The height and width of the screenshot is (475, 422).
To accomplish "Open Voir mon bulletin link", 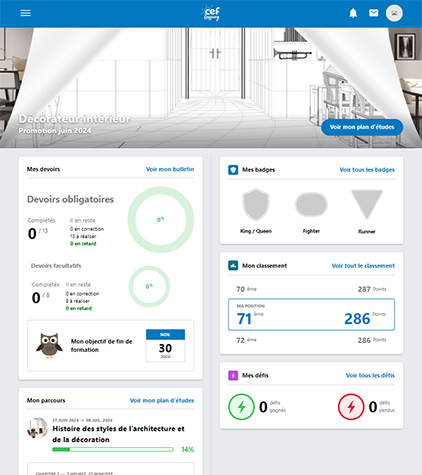I will (x=170, y=169).
